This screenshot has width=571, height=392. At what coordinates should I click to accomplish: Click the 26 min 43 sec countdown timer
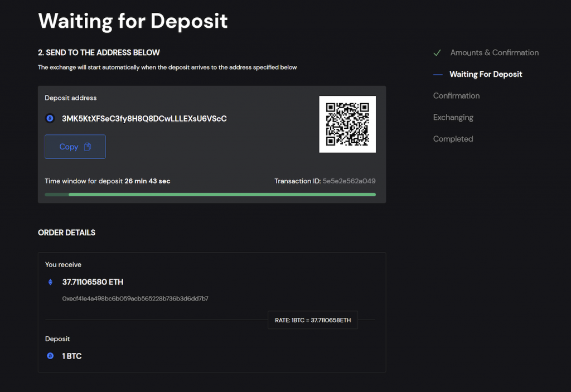(x=147, y=181)
